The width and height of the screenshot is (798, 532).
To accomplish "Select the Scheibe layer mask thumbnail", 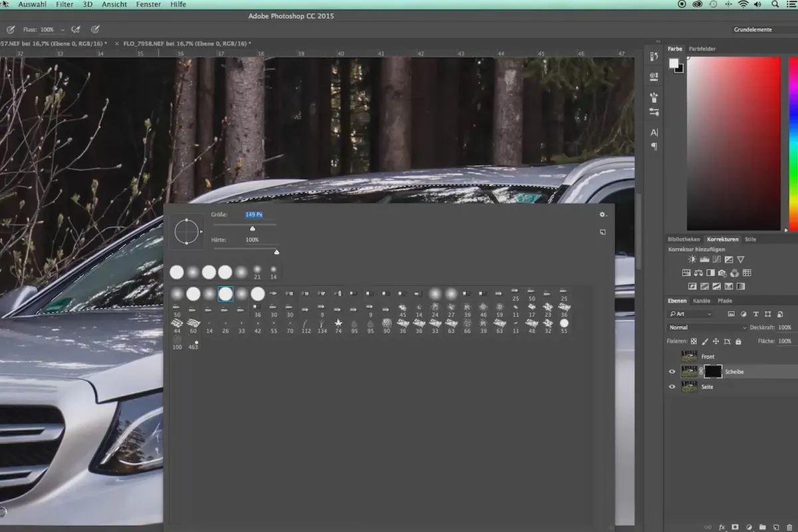I will 713,372.
